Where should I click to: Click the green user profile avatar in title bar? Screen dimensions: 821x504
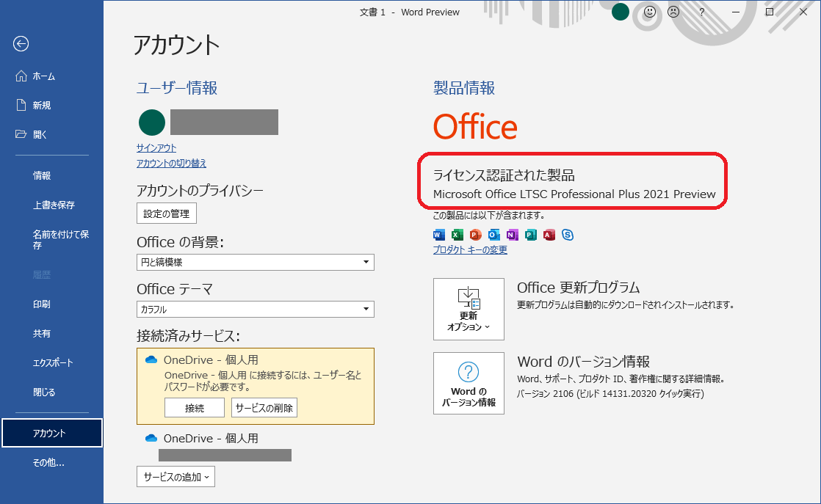621,12
